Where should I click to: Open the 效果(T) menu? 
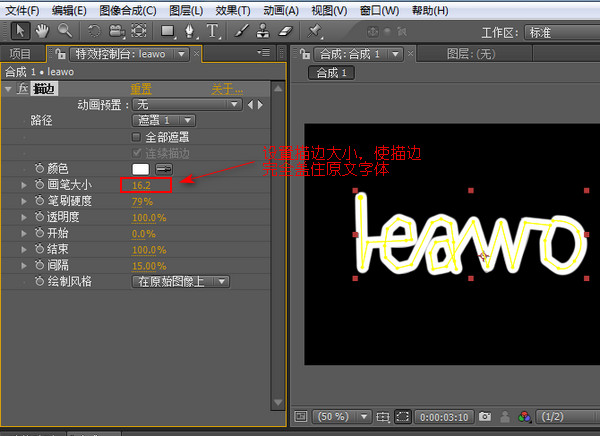coord(233,10)
